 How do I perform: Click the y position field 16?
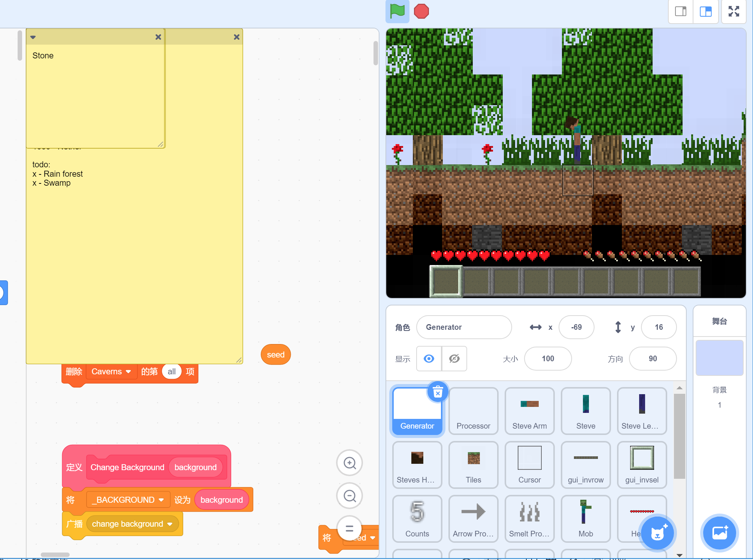point(659,327)
